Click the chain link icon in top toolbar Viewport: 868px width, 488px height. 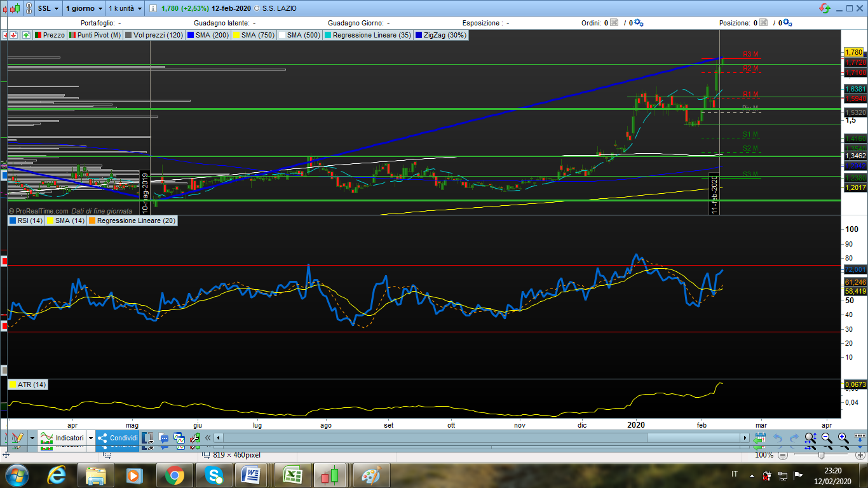pos(28,8)
